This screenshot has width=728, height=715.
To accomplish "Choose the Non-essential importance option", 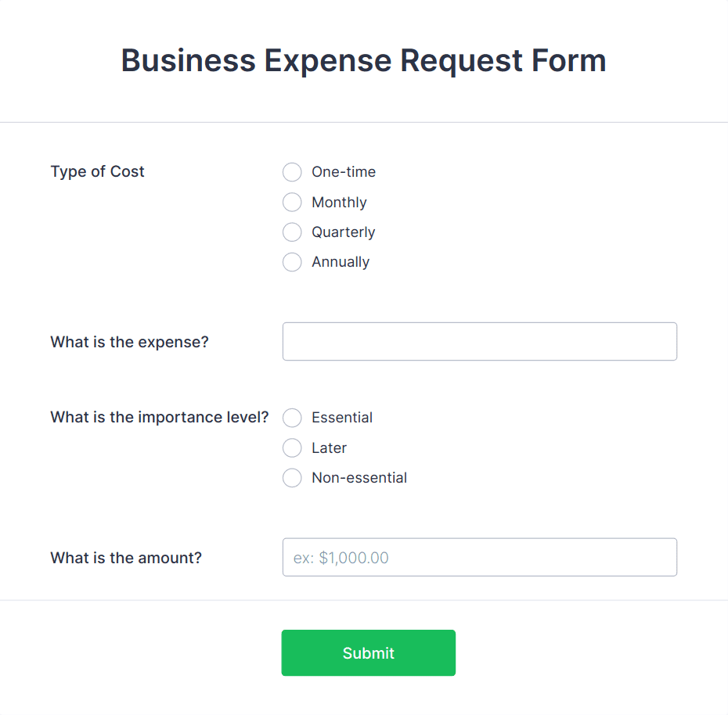I will click(x=291, y=477).
